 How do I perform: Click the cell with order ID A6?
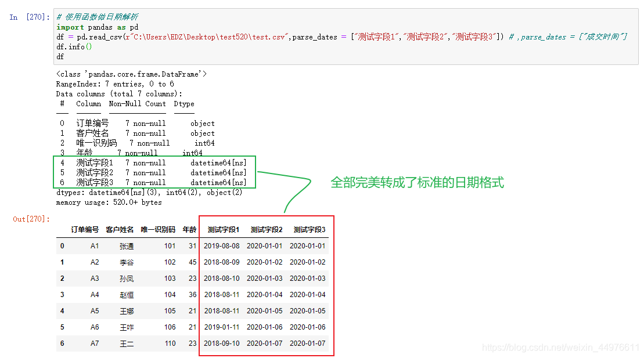[x=95, y=327]
